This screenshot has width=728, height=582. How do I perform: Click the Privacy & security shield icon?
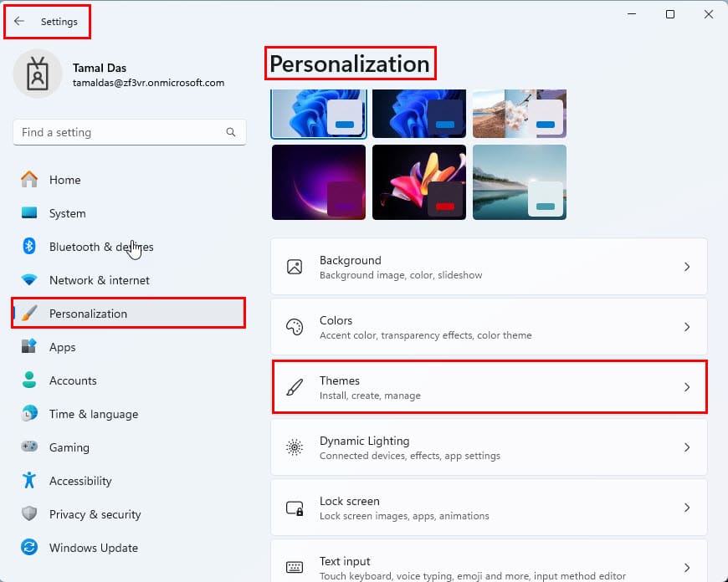[x=29, y=513]
